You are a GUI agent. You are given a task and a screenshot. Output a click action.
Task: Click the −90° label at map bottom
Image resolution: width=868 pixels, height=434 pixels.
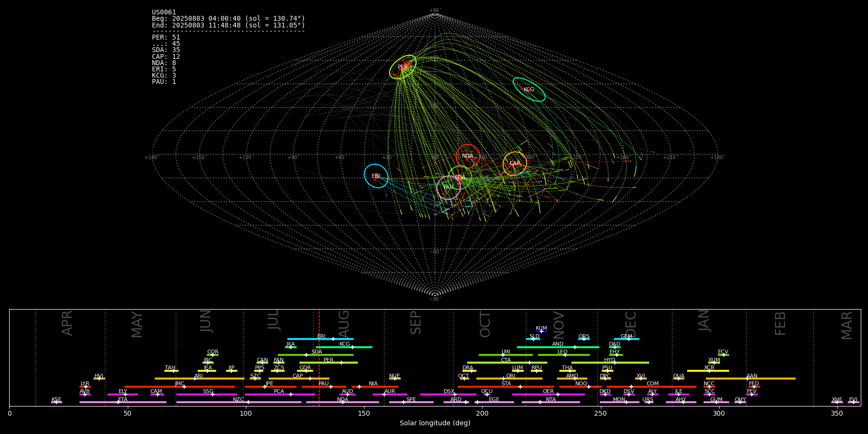(x=435, y=299)
